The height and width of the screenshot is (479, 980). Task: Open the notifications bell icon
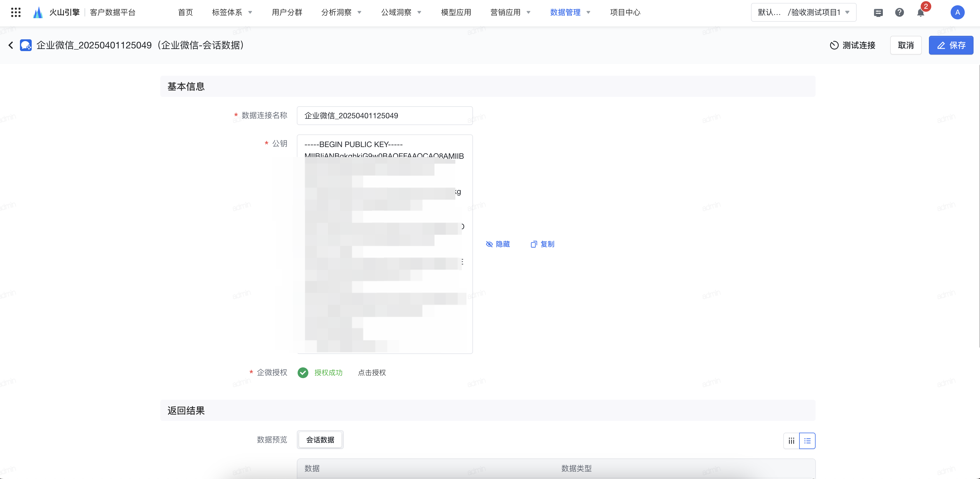pos(921,13)
